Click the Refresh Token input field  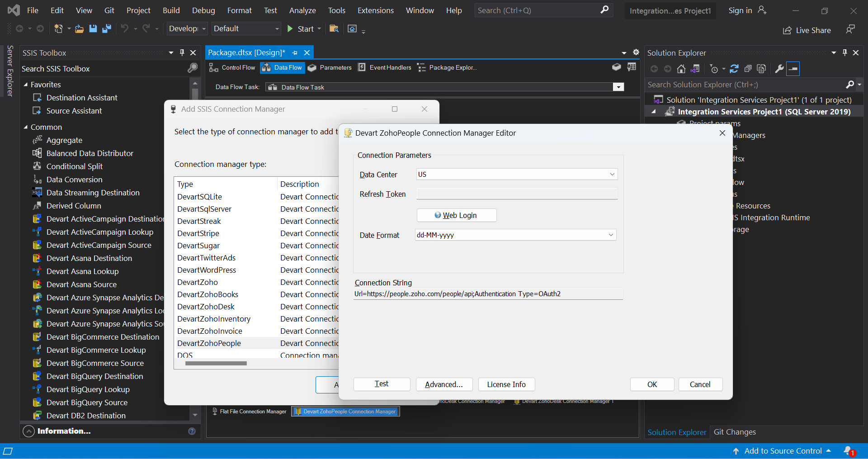point(517,194)
